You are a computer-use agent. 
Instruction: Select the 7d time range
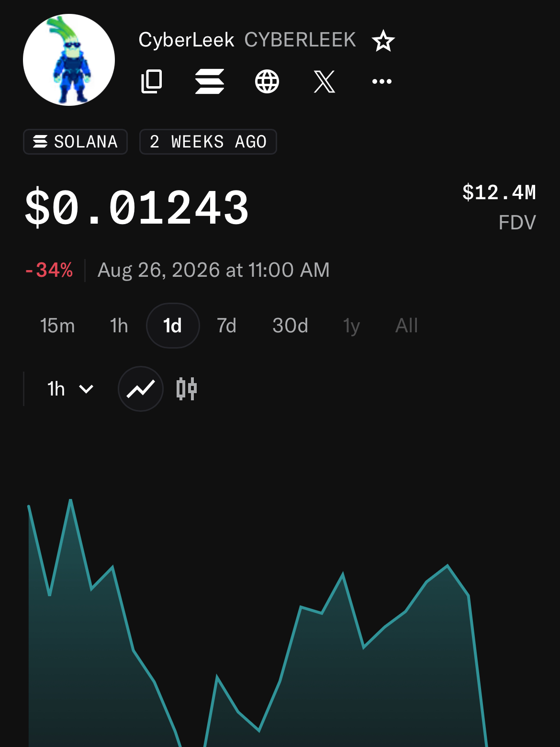pyautogui.click(x=227, y=326)
